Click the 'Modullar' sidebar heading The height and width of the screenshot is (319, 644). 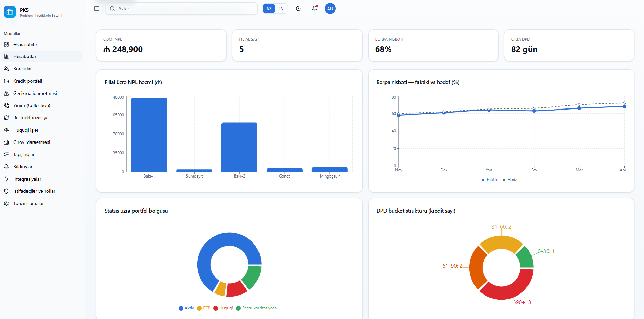(12, 34)
